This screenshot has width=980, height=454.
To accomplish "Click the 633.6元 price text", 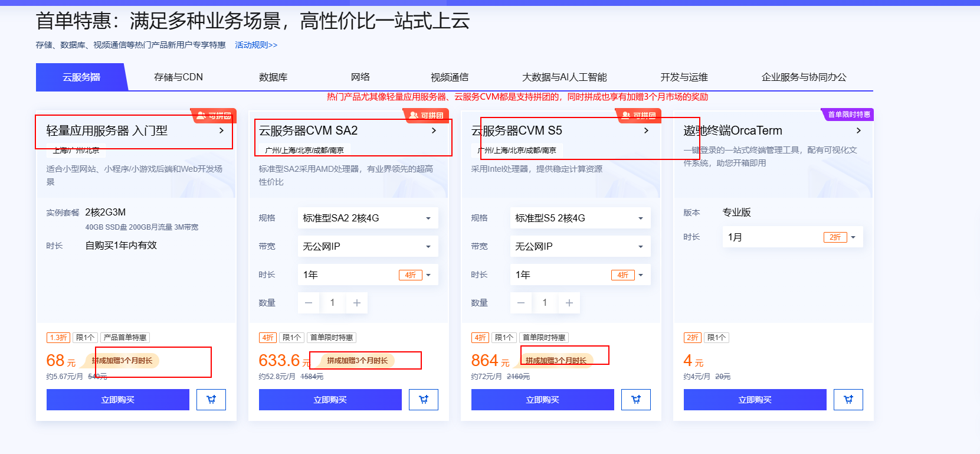I will 285,361.
